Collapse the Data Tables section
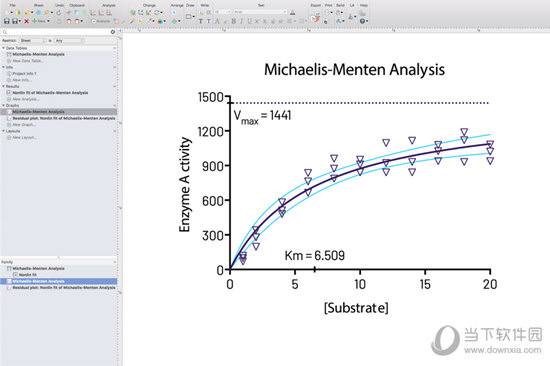550x366 pixels. coord(4,48)
